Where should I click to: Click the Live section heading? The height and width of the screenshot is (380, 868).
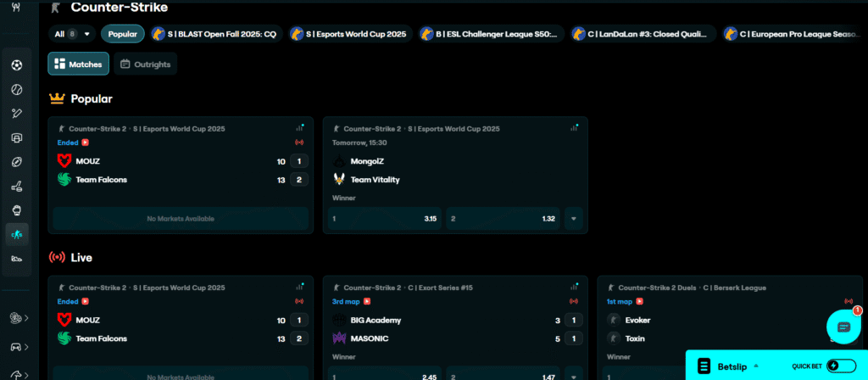click(81, 258)
